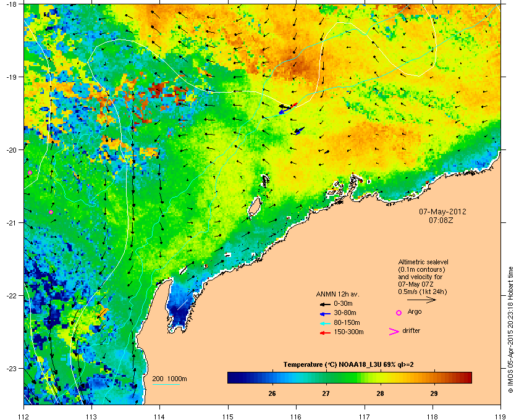Click the Argo float marker near latitude -20.9
519x420 pixels.
[51, 212]
